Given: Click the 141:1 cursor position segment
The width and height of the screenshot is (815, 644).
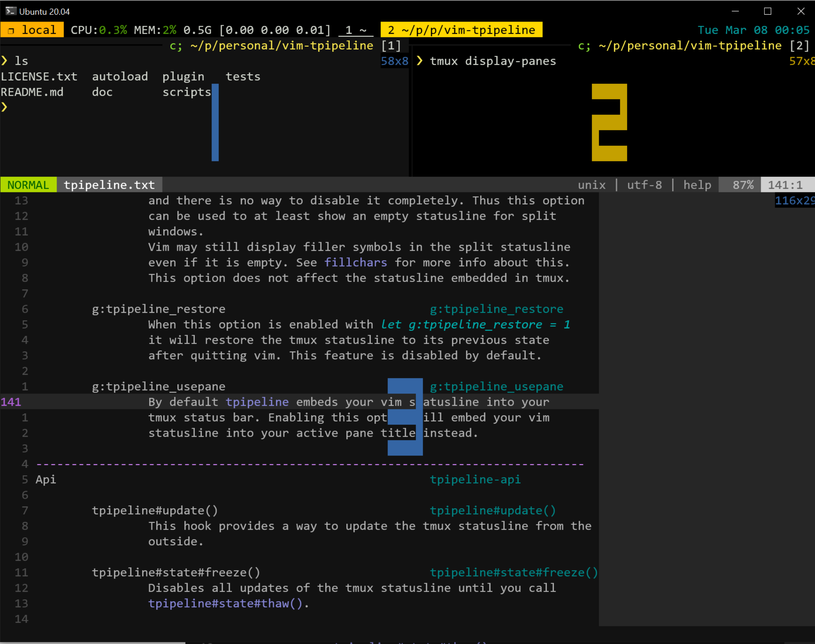Looking at the screenshot, I should tap(785, 185).
